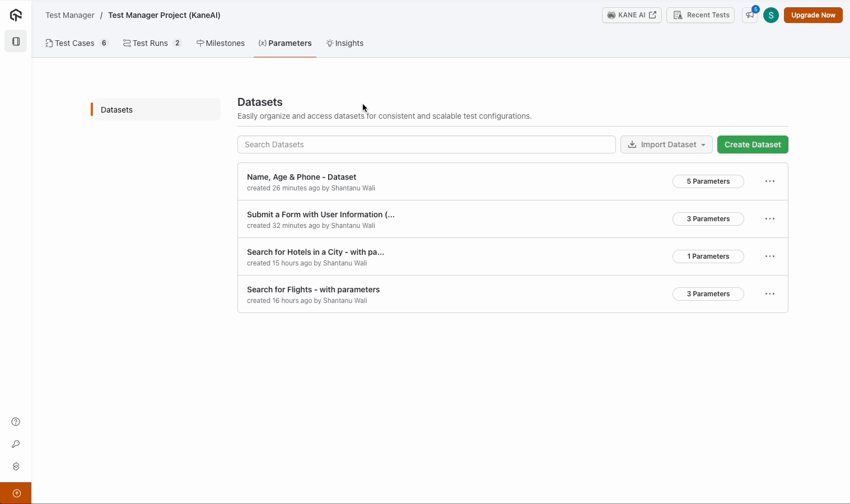This screenshot has width=850, height=504.
Task: Open the options menu for Search for Flights dataset
Action: (770, 293)
